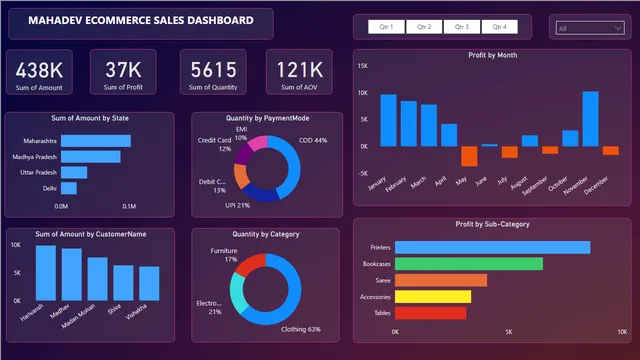The image size is (640, 360).
Task: Select the Madhav customer bar
Action: tap(72, 275)
